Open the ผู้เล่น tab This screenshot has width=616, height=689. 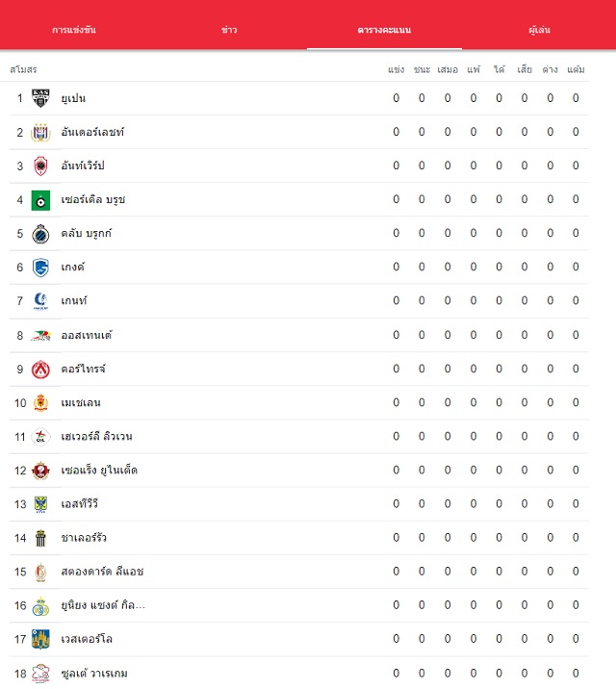coord(539,30)
